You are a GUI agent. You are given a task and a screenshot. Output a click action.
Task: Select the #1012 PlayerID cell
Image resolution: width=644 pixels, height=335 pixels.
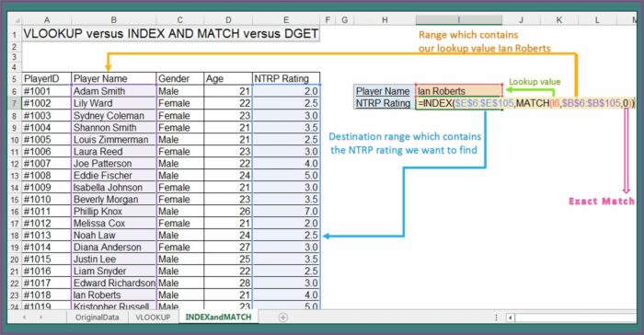(x=46, y=224)
